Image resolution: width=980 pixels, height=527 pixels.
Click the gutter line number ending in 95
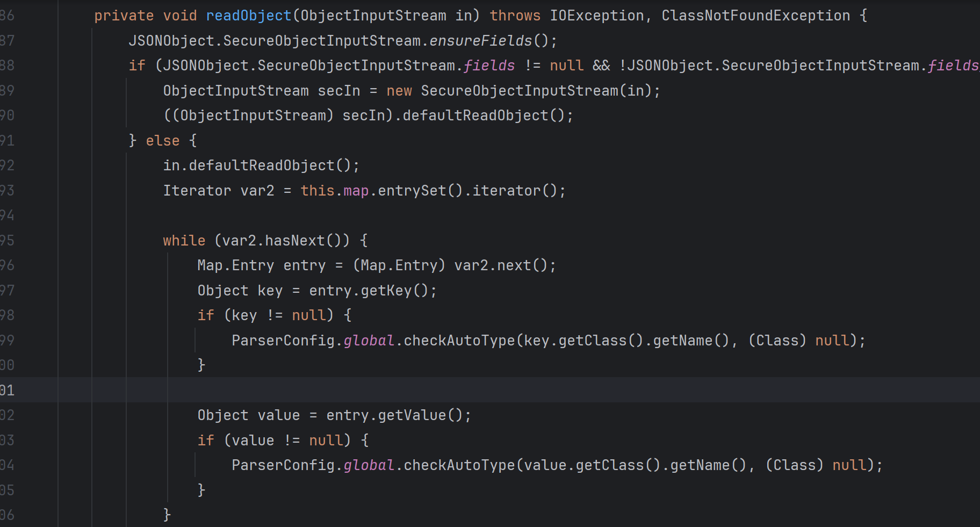pos(8,241)
